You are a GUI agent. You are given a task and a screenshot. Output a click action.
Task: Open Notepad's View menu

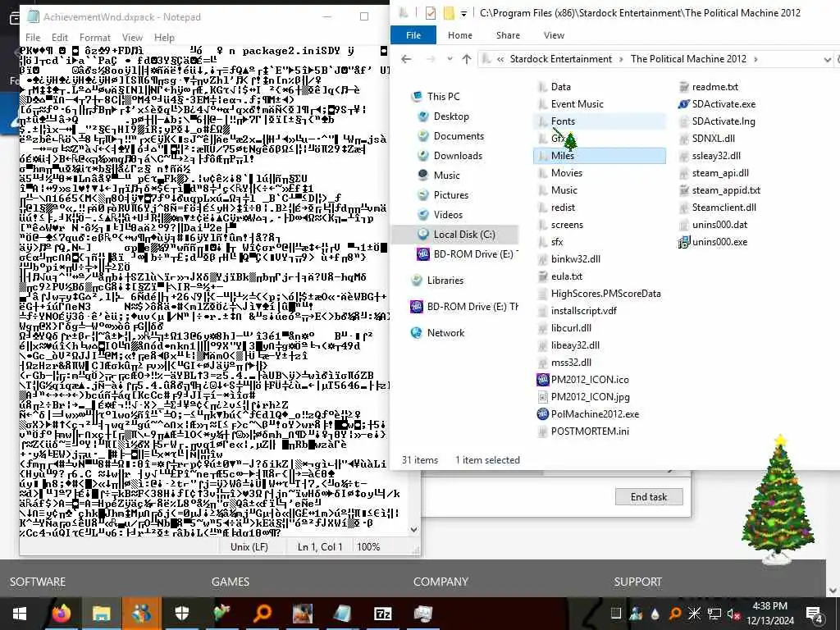pyautogui.click(x=132, y=38)
